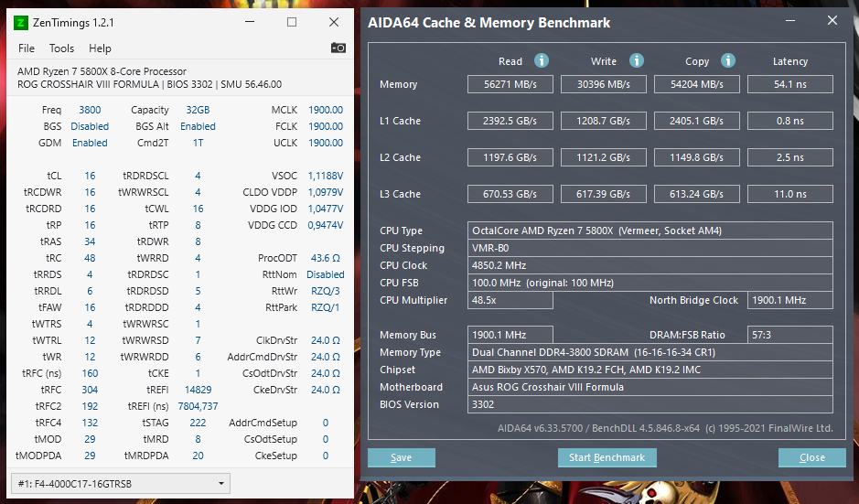This screenshot has height=504, width=859.
Task: Click the tREFI (ns) value 7804,737
Action: [198, 406]
